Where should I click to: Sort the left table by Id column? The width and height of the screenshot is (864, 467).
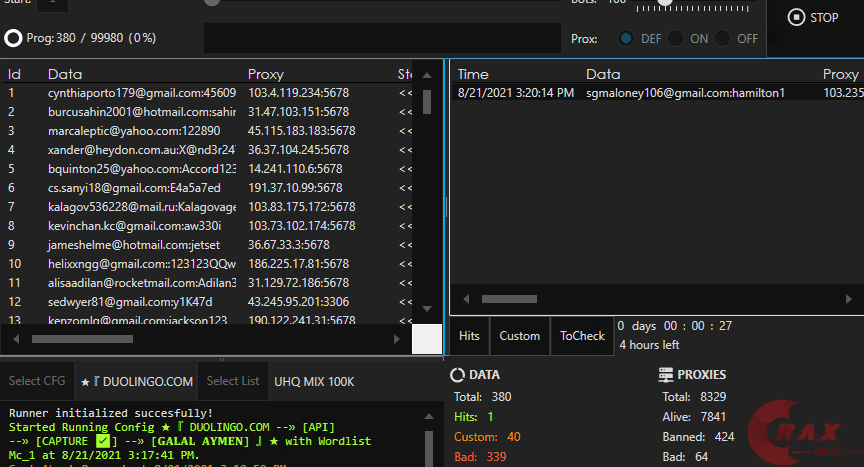click(15, 74)
